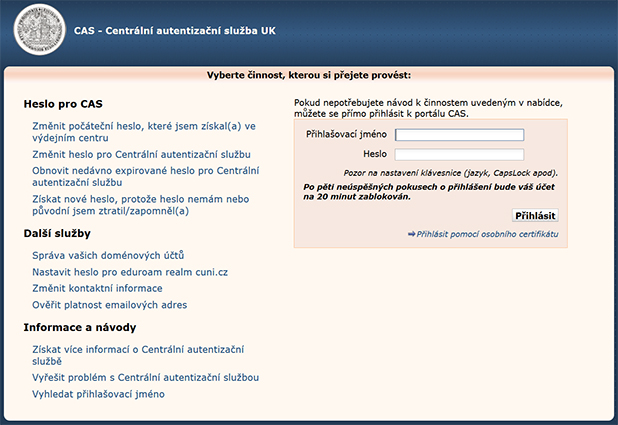The height and width of the screenshot is (425, 618).
Task: Open Změnit heslo pro Centrální autentizační službu
Action: [141, 155]
